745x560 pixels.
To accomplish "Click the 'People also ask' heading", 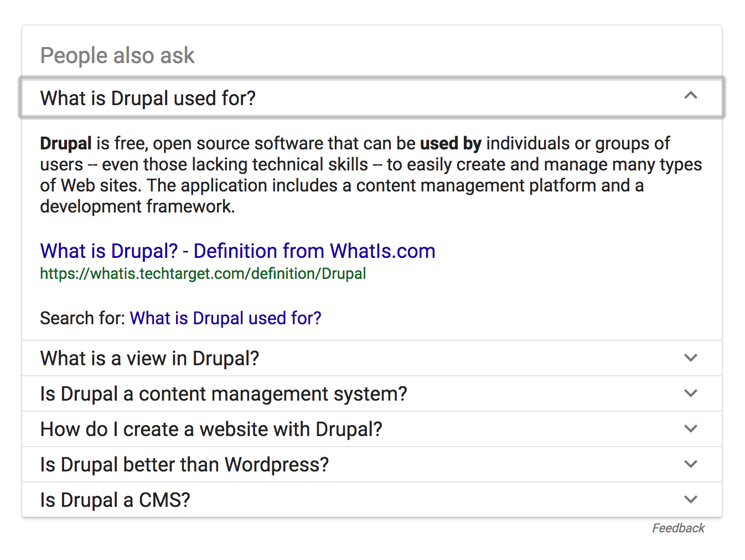I will point(117,56).
